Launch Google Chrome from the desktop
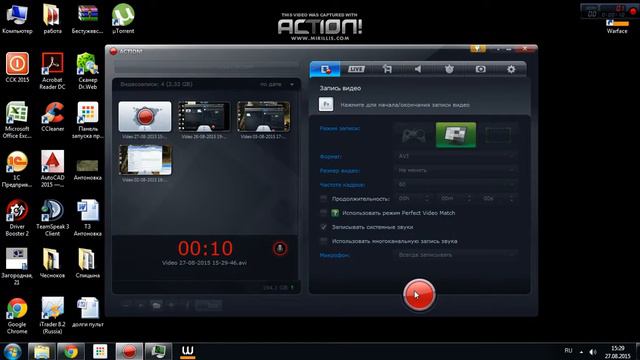The width and height of the screenshot is (640, 360). pos(17,316)
